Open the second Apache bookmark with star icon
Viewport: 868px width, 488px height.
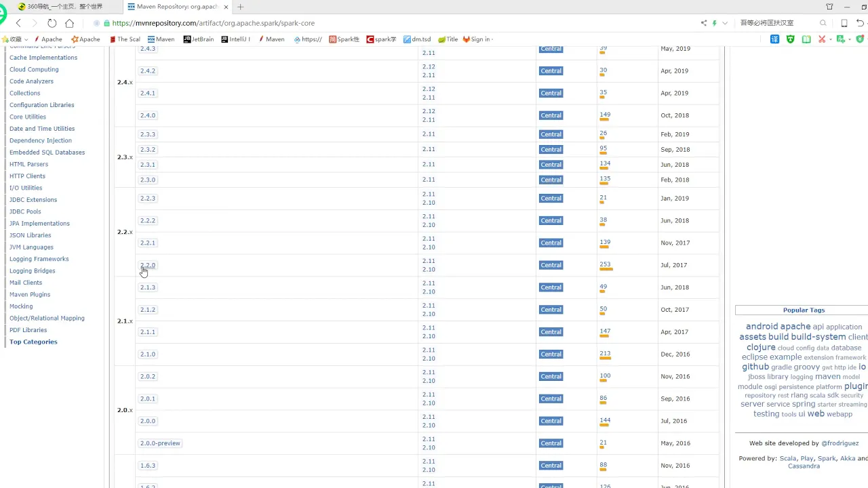(85, 39)
